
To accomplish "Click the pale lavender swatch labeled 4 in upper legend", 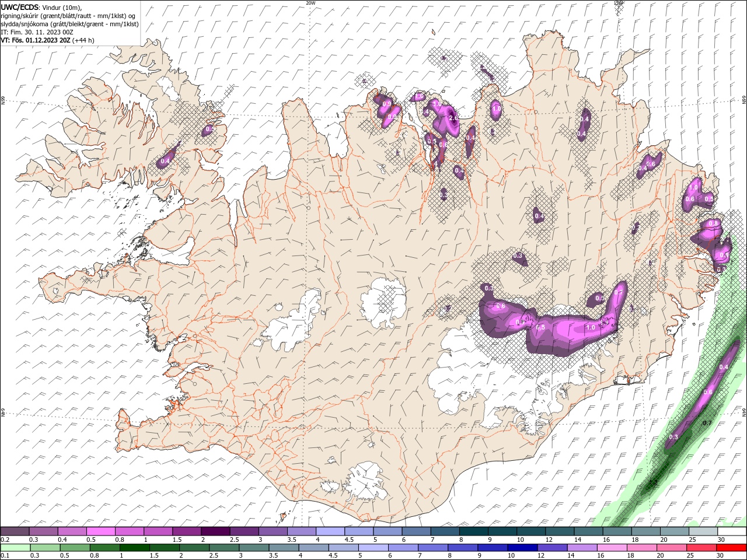I will tap(330, 531).
